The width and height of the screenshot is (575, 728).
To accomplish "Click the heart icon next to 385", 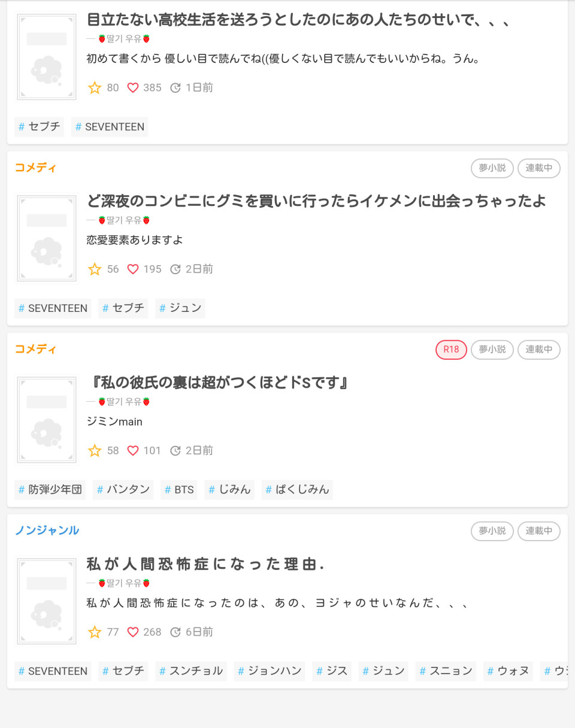I will pos(133,88).
